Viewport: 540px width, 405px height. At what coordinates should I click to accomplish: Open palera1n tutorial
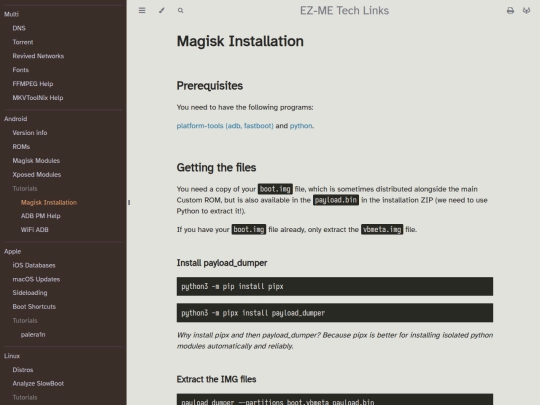click(33, 334)
